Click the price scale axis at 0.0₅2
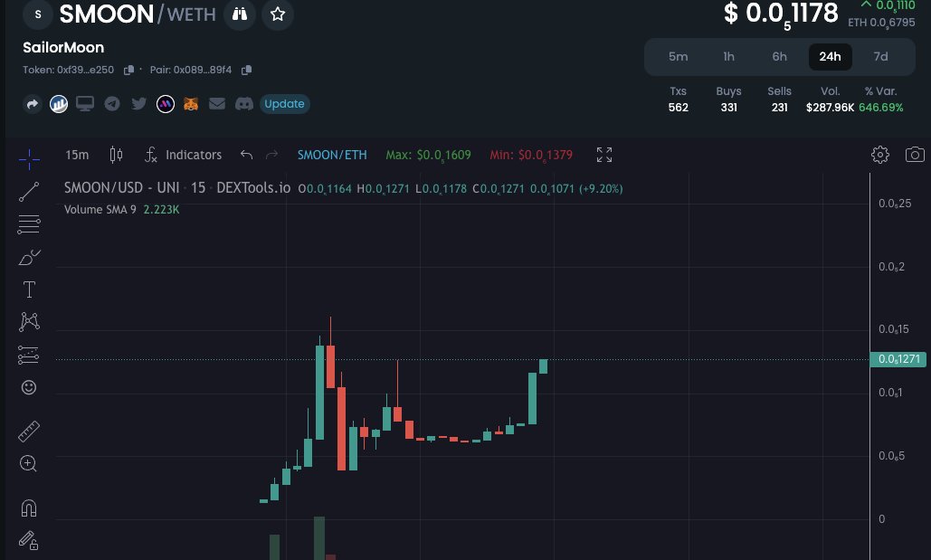 (x=892, y=267)
